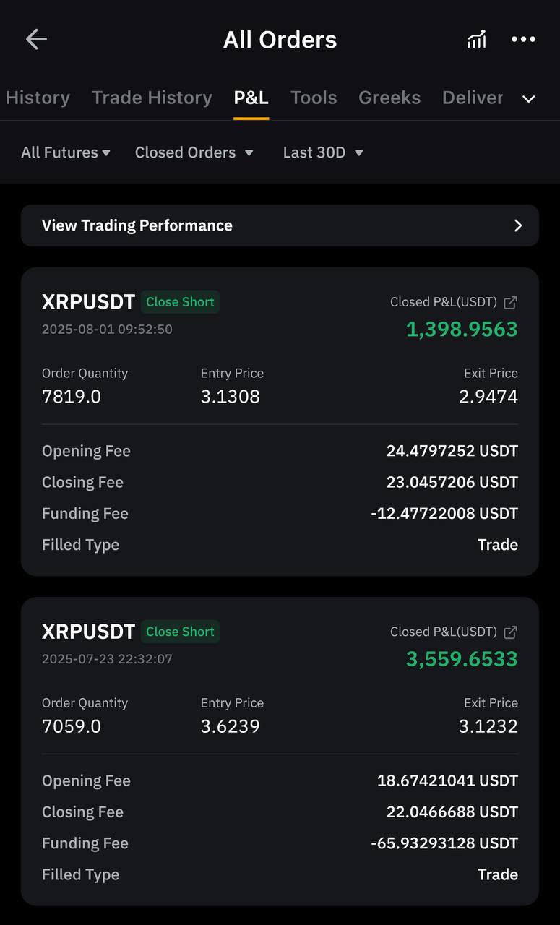Viewport: 560px width, 925px height.
Task: Expand the tab list chevron
Action: coord(529,98)
